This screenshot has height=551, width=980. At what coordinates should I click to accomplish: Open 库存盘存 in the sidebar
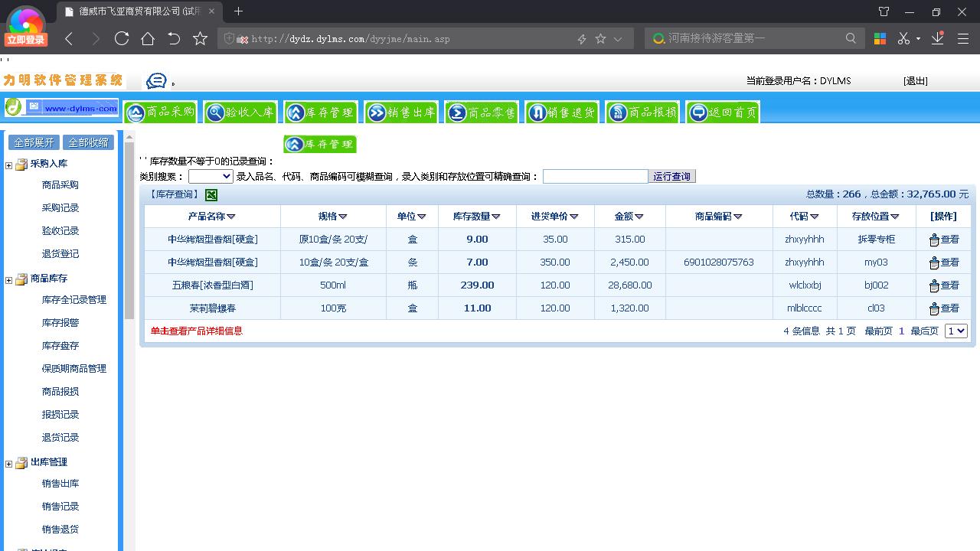(x=60, y=346)
